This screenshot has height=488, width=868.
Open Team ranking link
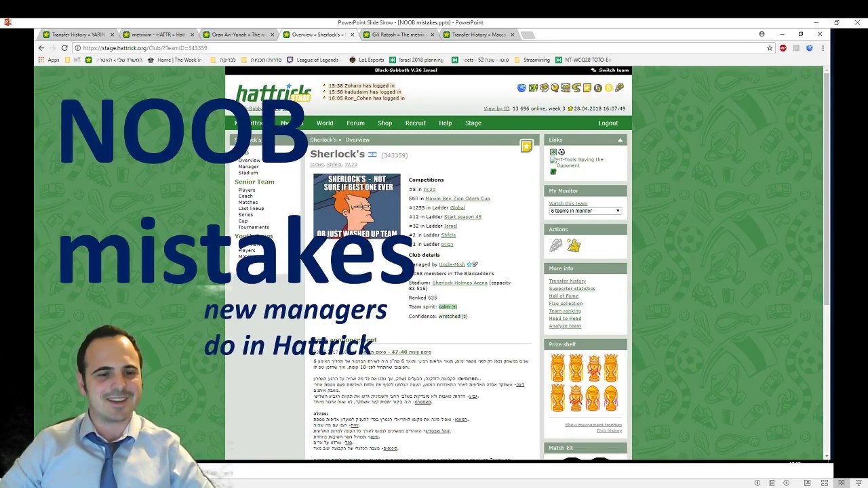[565, 311]
